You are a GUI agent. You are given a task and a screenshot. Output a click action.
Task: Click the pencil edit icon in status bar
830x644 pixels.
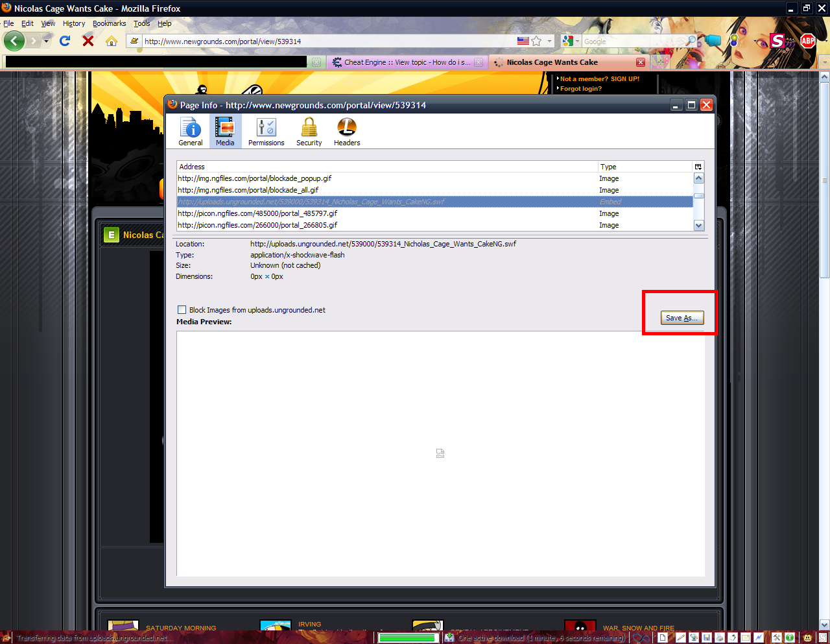point(681,638)
